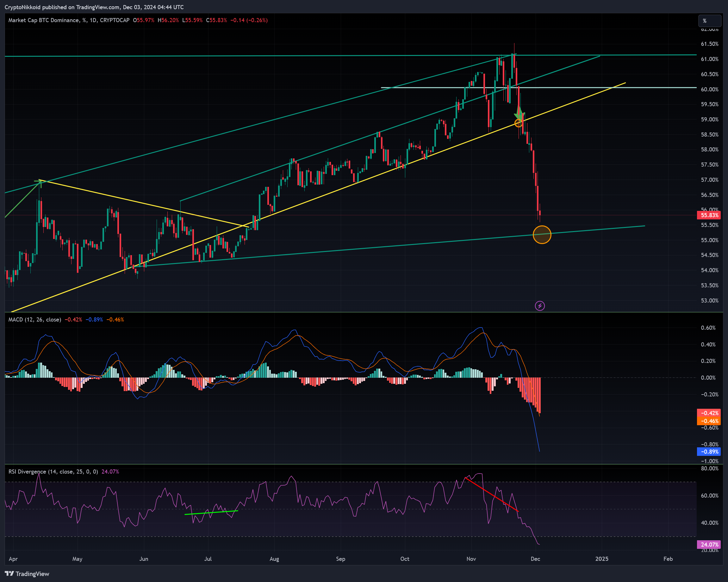The height and width of the screenshot is (582, 728).
Task: Click the L55.59% low value
Action: (x=192, y=20)
